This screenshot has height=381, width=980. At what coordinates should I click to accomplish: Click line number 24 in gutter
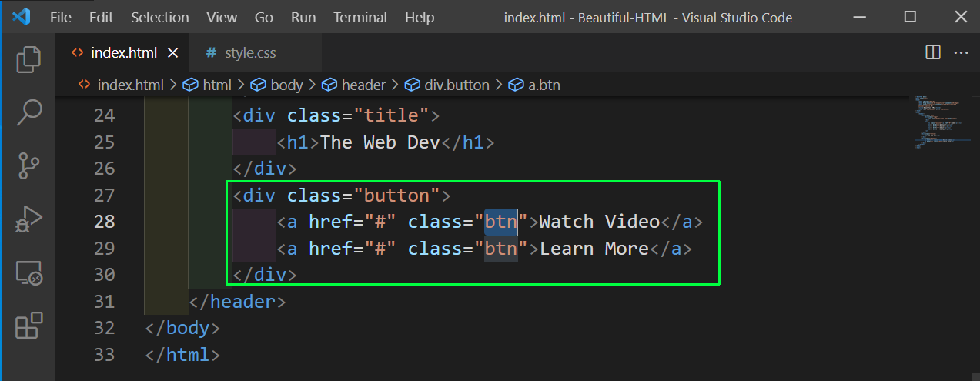click(104, 115)
